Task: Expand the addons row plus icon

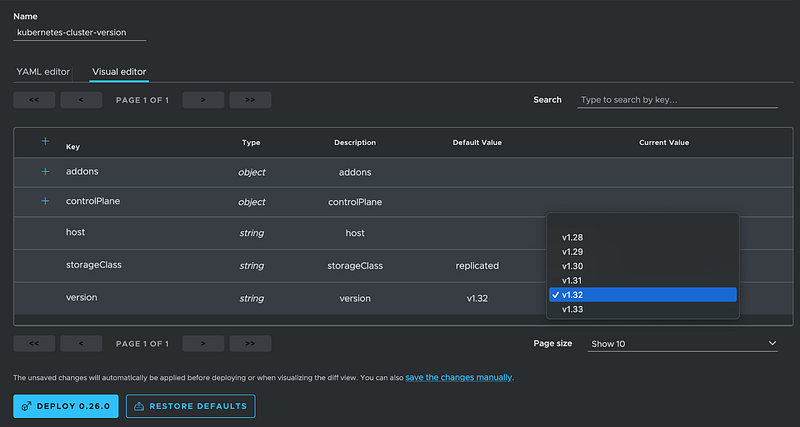Action: (45, 172)
